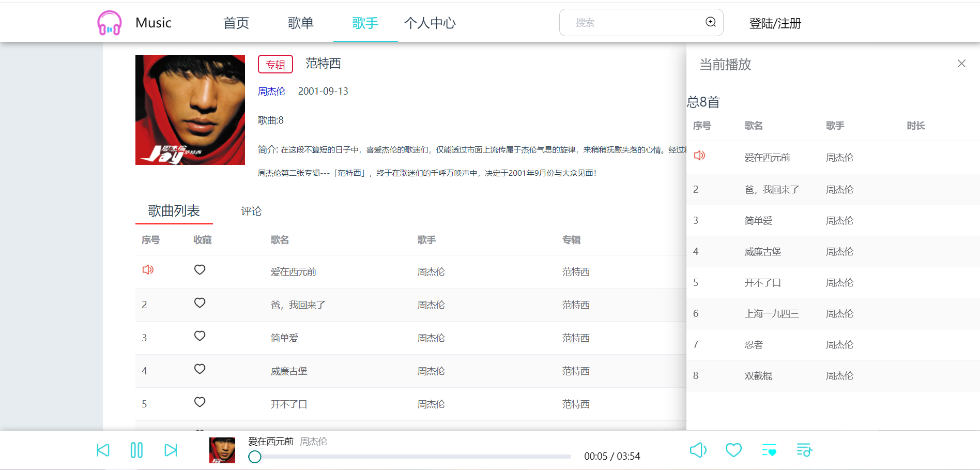Open the play queue icon at bottom right
The height and width of the screenshot is (470, 980).
tap(804, 450)
